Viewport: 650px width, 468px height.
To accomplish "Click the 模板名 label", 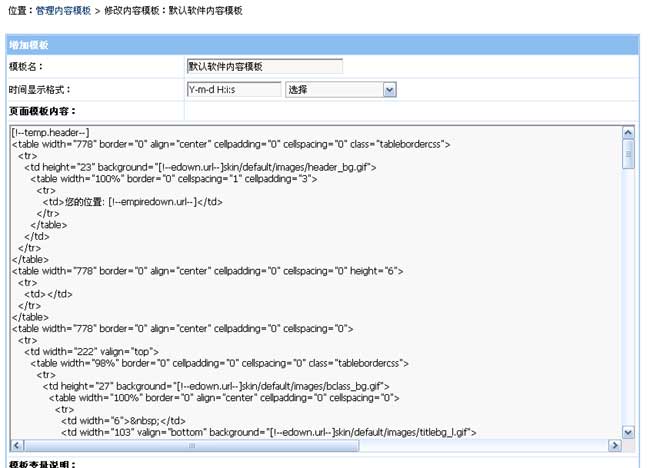I will point(28,67).
